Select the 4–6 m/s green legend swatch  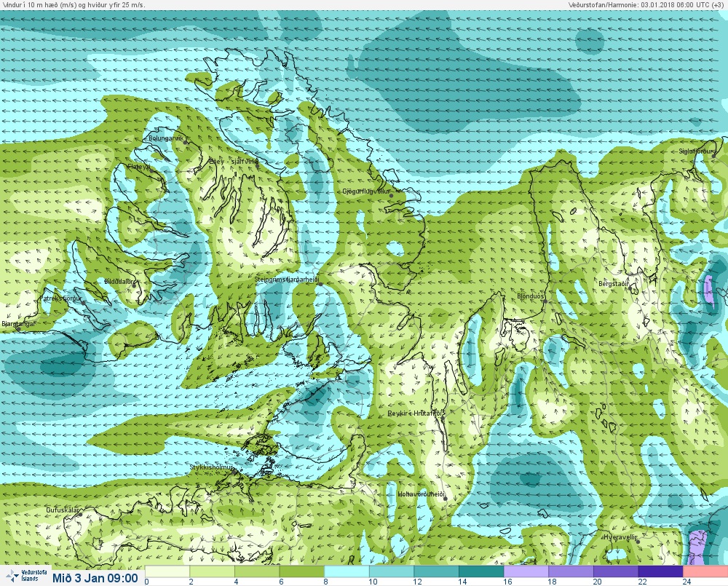[257, 571]
